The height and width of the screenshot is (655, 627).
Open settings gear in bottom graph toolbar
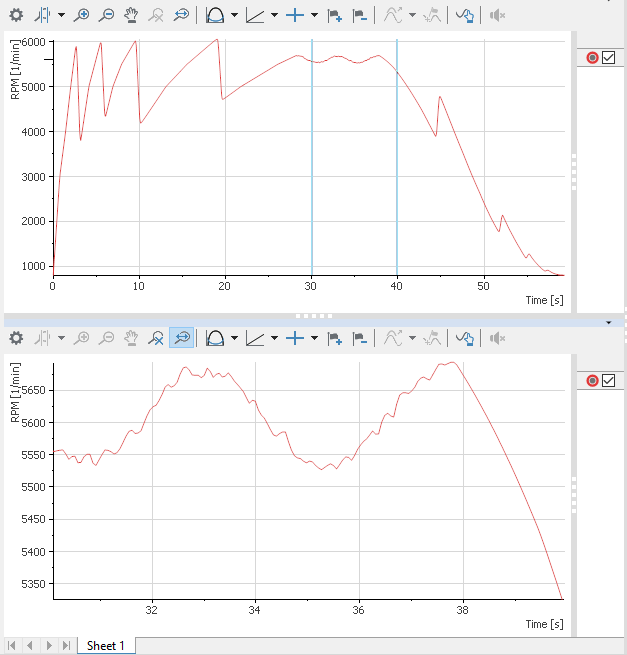coord(15,338)
